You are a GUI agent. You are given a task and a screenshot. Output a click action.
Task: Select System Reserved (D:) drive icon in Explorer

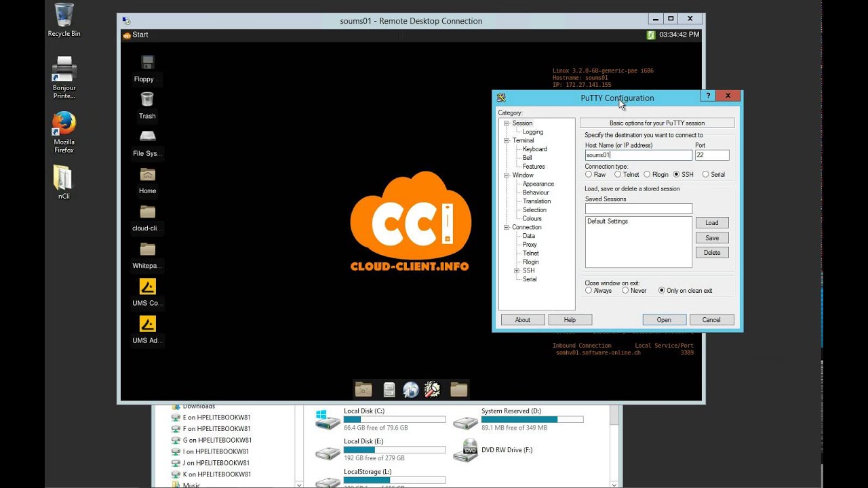[466, 422]
